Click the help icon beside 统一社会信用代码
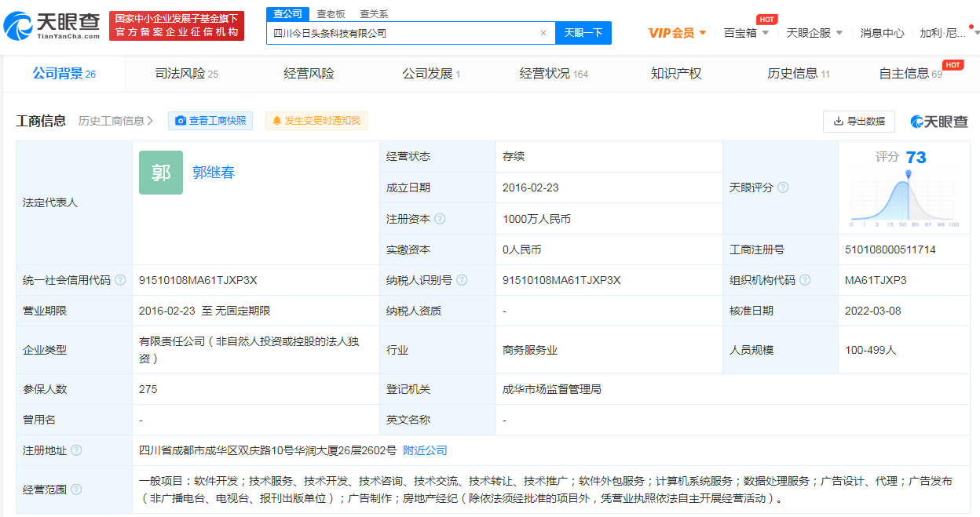Screen dimensions: 980x517 pyautogui.click(x=120, y=280)
